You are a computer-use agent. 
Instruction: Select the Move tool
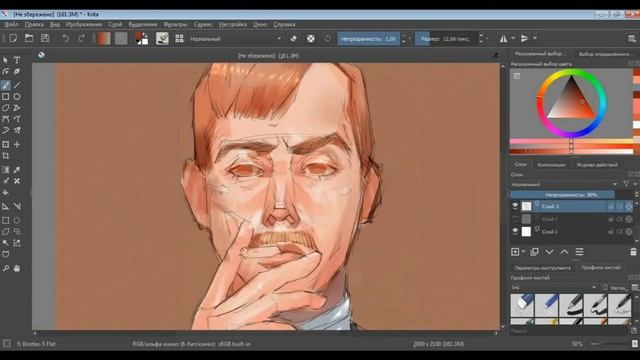[x=17, y=144]
